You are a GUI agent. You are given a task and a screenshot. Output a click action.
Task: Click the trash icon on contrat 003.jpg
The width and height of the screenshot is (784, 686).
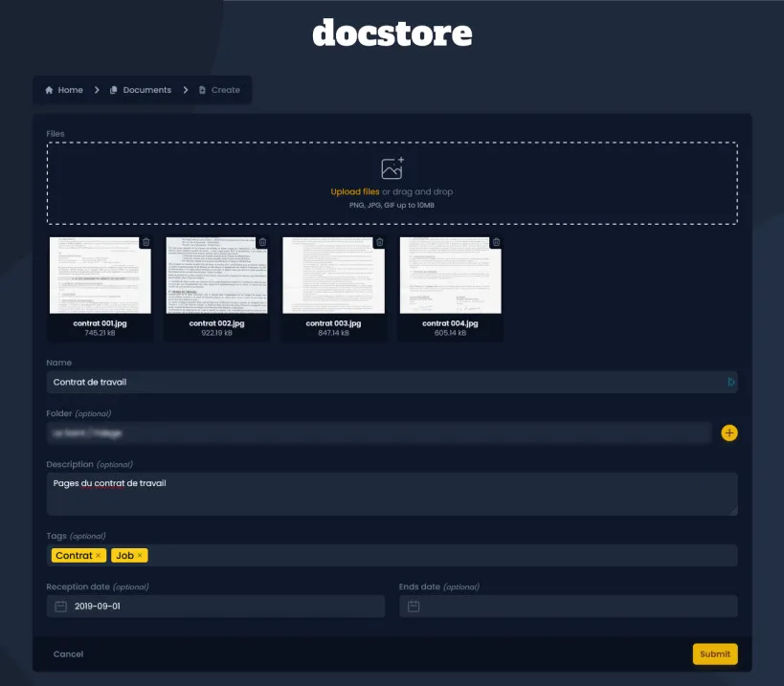380,242
